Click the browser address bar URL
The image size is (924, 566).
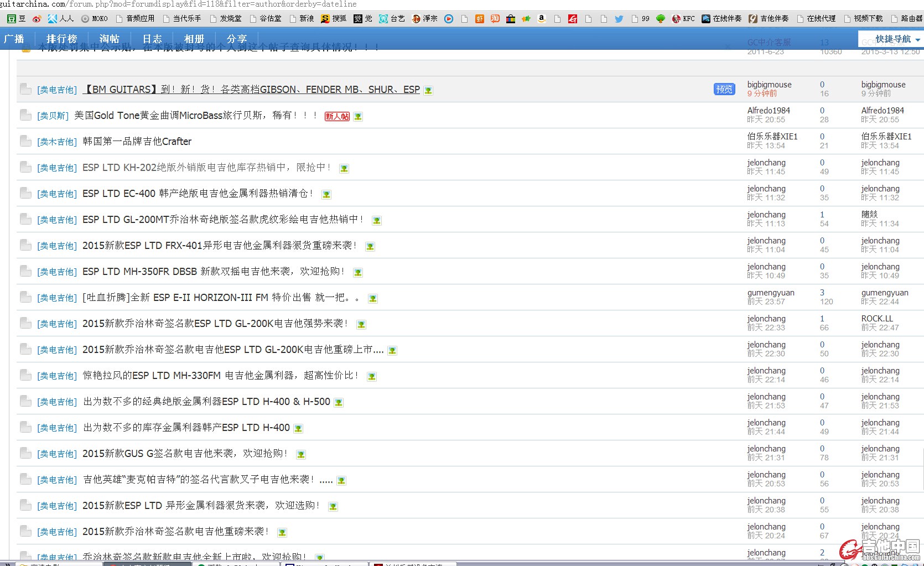(x=178, y=4)
